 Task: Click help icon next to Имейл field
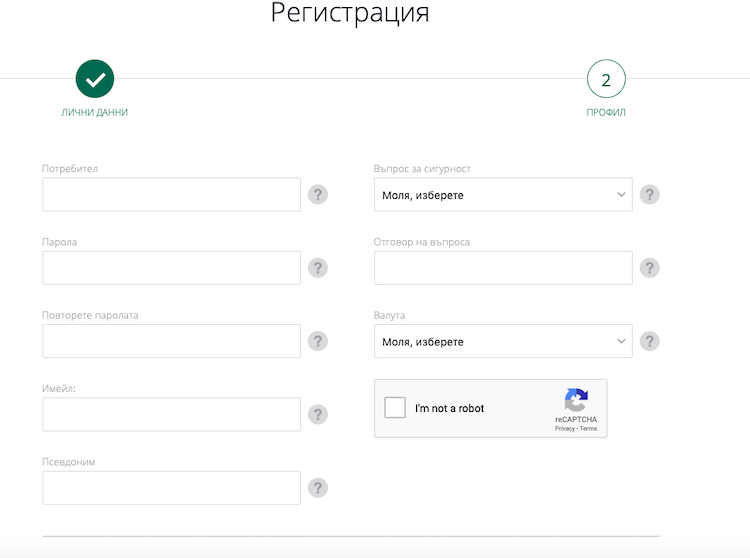coord(318,414)
